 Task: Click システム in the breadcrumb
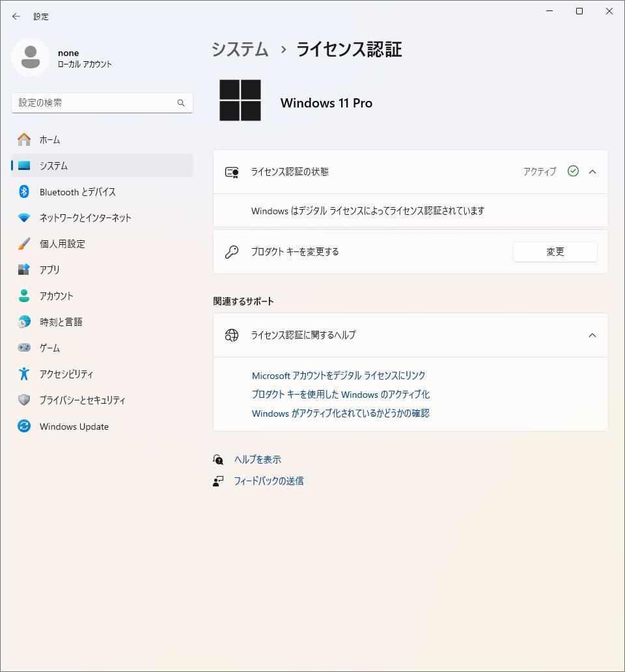240,49
